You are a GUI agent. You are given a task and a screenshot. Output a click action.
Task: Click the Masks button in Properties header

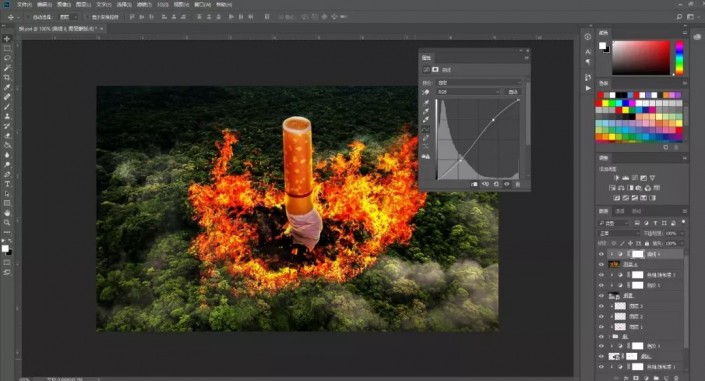tap(435, 70)
